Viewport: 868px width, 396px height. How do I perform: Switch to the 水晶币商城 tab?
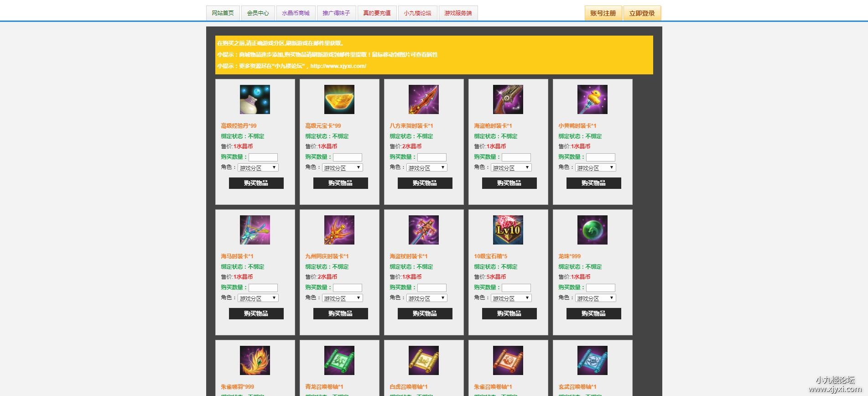coord(296,13)
